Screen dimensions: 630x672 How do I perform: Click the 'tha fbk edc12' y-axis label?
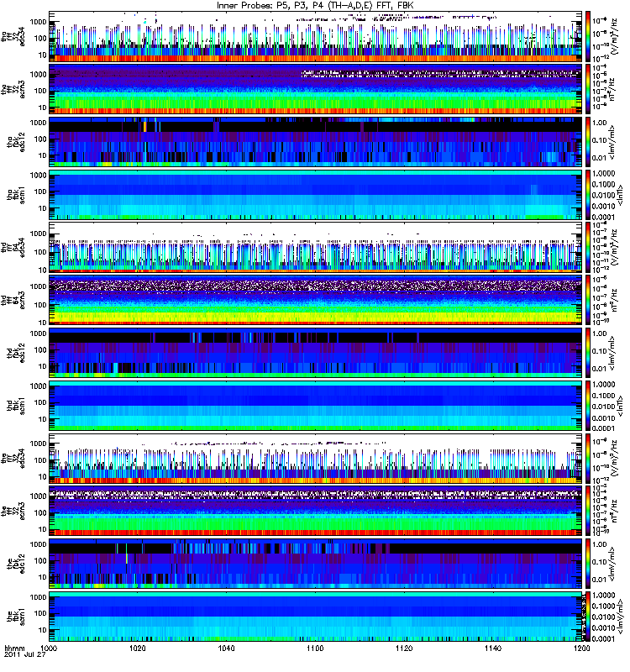[16, 142]
